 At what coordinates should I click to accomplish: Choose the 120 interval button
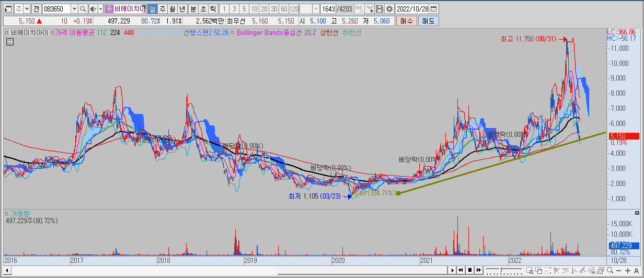[x=294, y=9]
